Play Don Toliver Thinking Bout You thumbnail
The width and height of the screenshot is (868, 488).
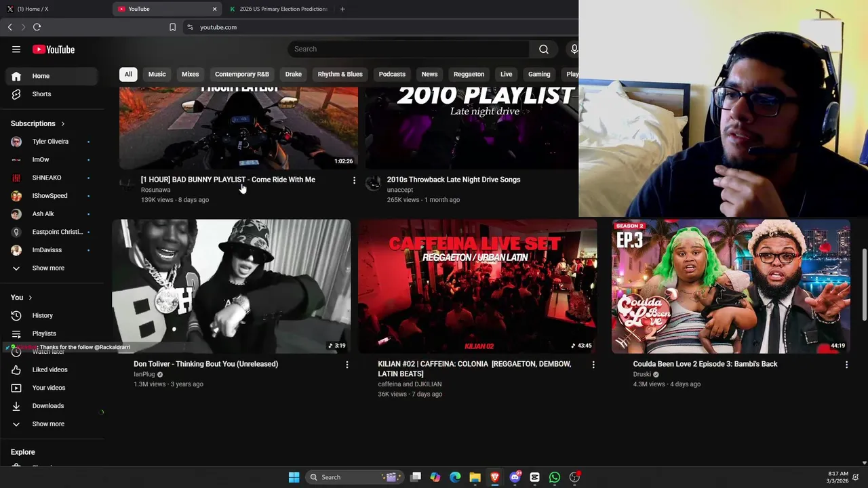[231, 286]
